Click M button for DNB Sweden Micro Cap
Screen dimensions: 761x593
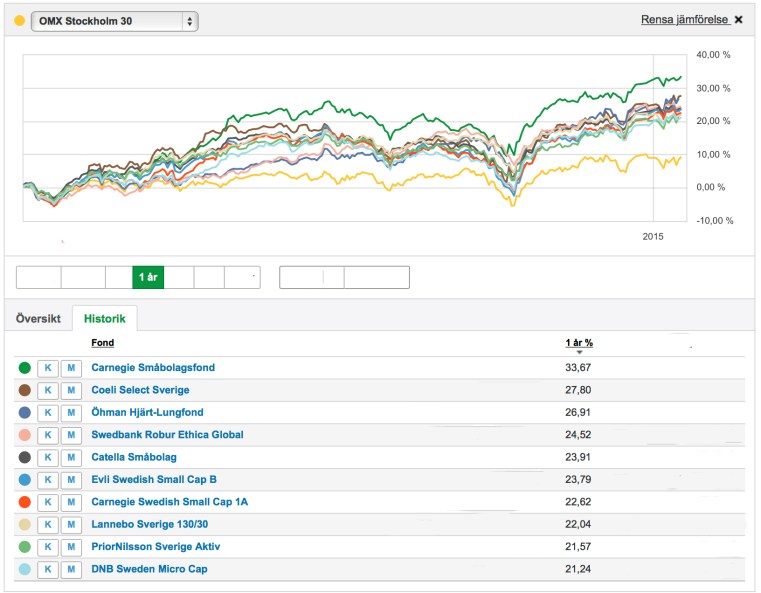coord(70,569)
